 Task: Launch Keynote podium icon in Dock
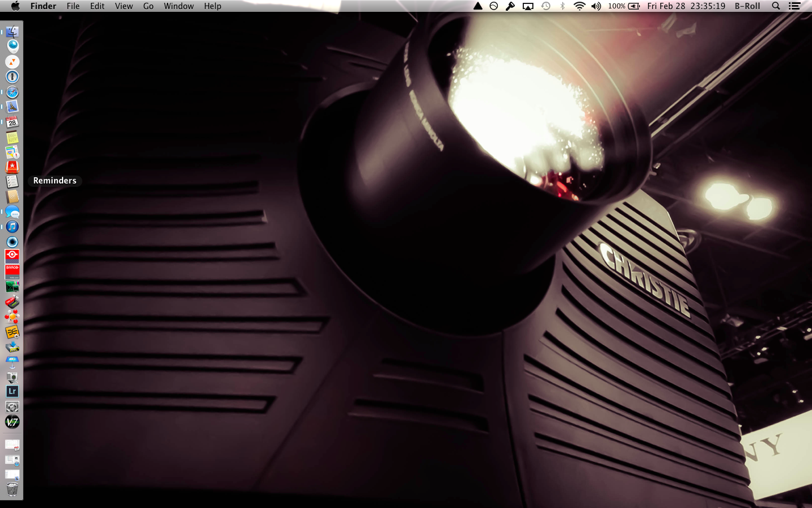(x=12, y=362)
